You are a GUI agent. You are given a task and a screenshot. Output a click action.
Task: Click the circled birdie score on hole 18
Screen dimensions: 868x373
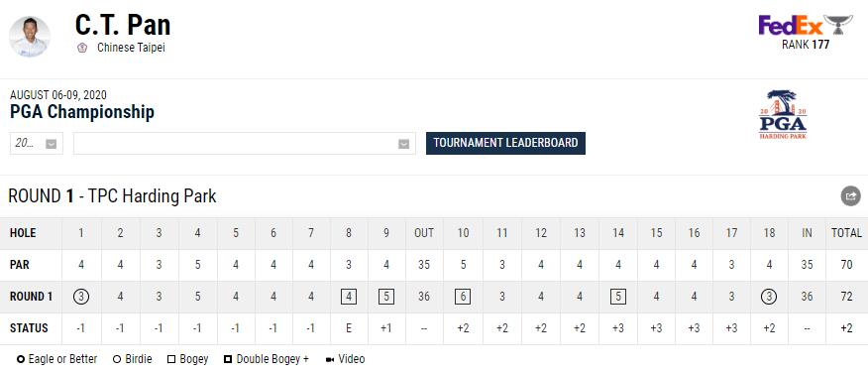click(x=768, y=297)
